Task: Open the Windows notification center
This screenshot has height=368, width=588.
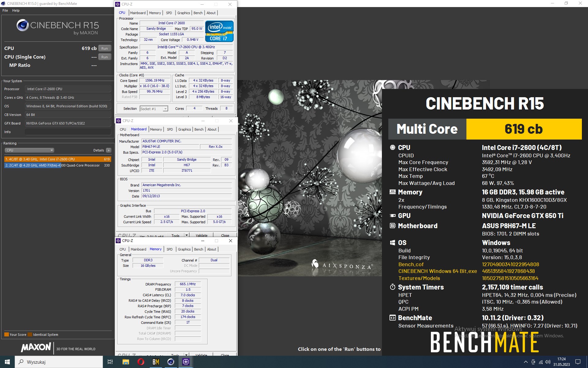Action: [578, 362]
